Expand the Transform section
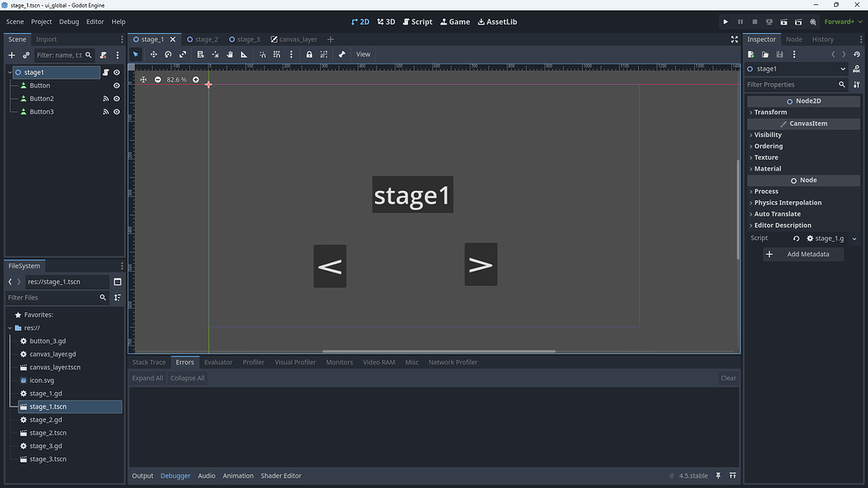The width and height of the screenshot is (868, 488). pos(804,112)
